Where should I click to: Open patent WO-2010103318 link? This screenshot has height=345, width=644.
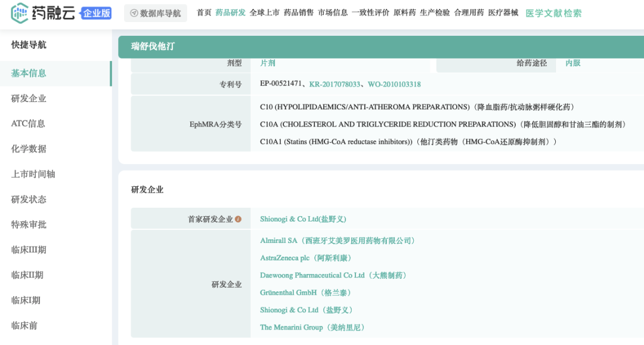click(394, 84)
